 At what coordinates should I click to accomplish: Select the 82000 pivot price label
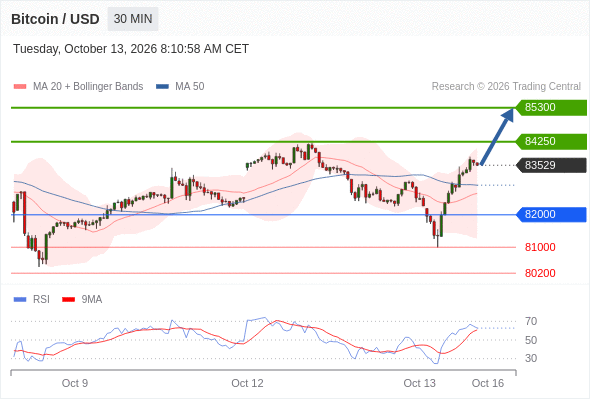click(551, 214)
